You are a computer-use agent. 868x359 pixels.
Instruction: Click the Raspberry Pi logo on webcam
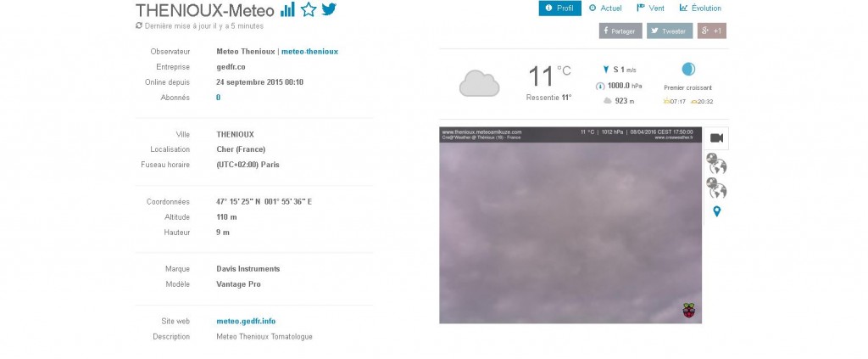pos(688,311)
